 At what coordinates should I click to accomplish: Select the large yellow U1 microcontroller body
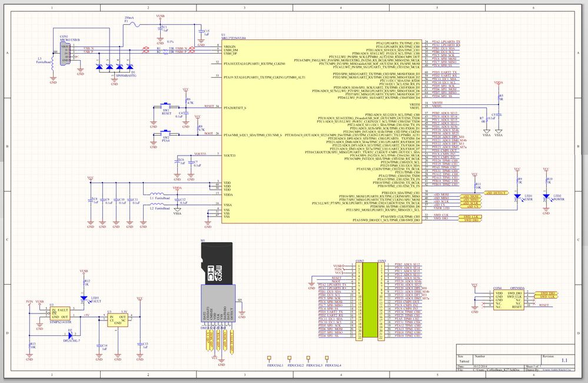322,131
